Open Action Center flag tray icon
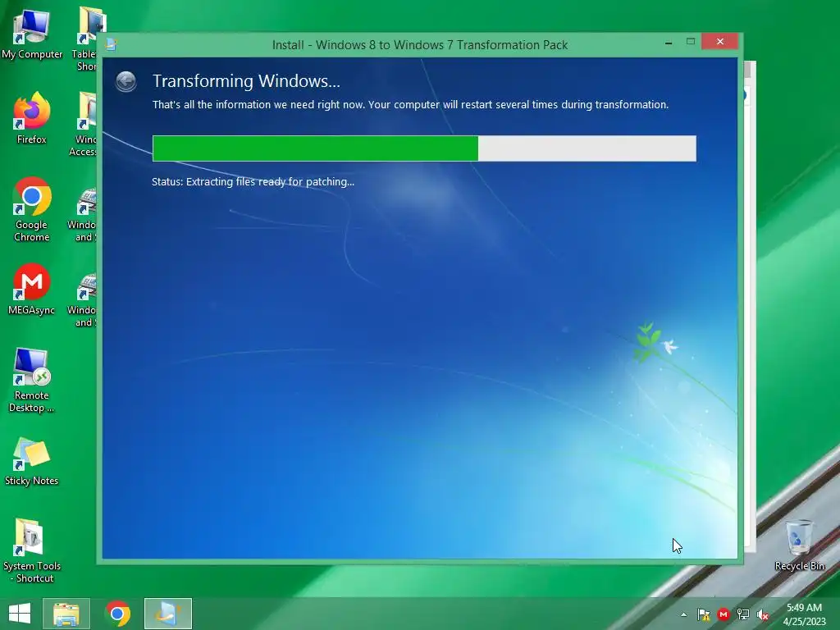Screen dimensions: 840x630 704,614
